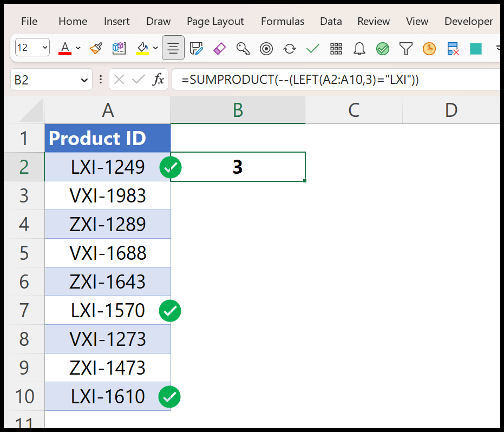Click the 3D cube icon in toolbar
The width and height of the screenshot is (504, 432).
coord(119,49)
